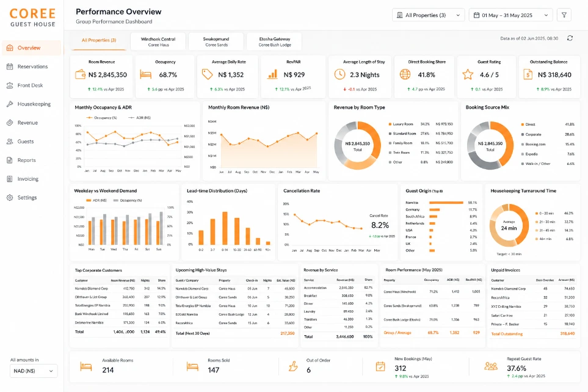Click the Average Length of Stay clock icon
The width and height of the screenshot is (588, 392).
(x=339, y=74)
